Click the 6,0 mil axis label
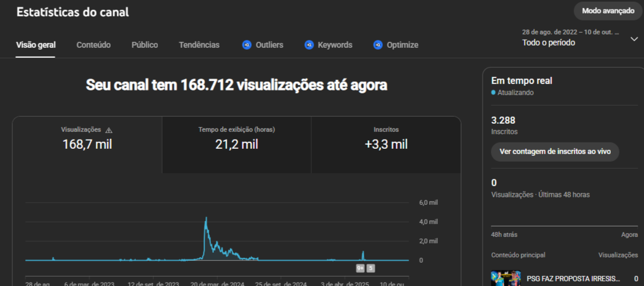The width and height of the screenshot is (644, 286). pos(428,203)
